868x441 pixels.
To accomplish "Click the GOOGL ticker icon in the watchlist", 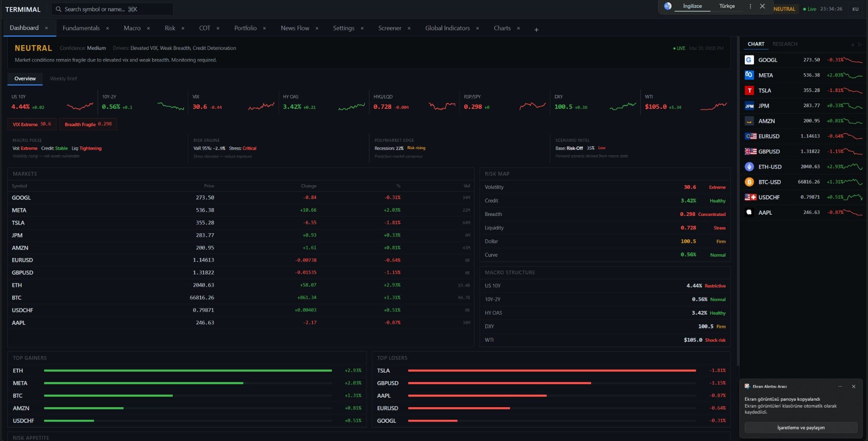I will [x=749, y=60].
